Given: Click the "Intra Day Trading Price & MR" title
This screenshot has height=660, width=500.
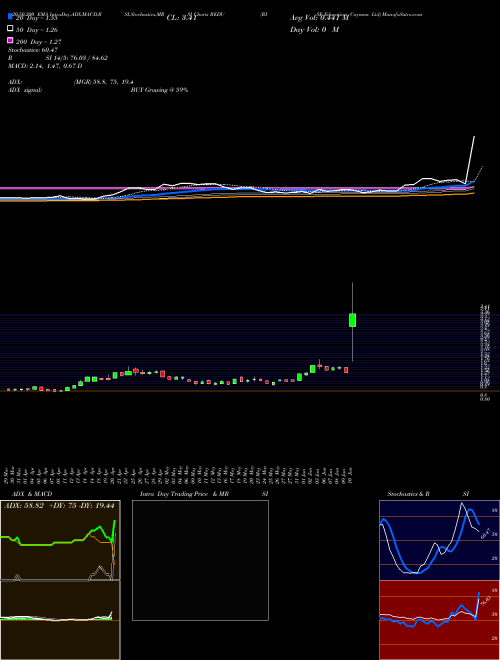Looking at the screenshot, I should tap(184, 494).
